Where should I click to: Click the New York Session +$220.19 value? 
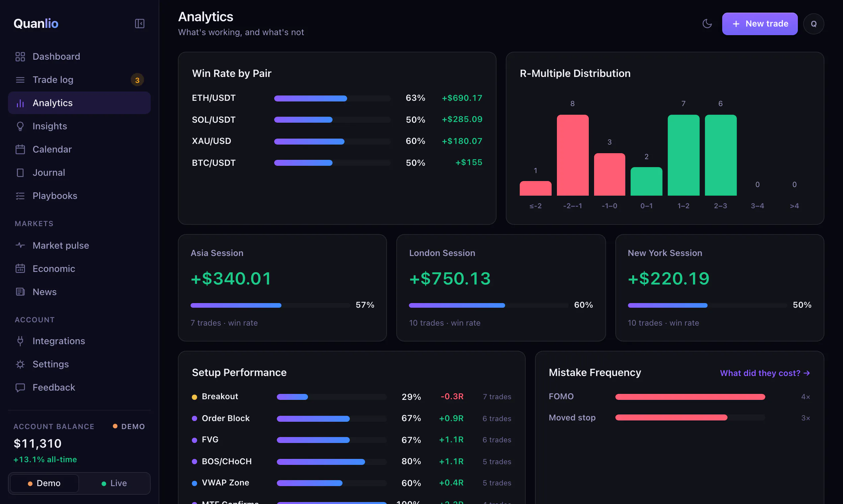[x=669, y=279]
